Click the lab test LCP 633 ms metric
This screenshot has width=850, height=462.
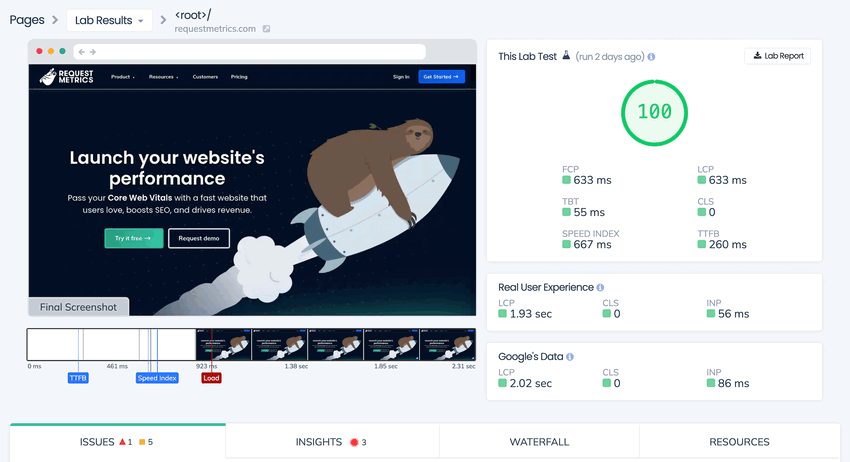coord(722,175)
